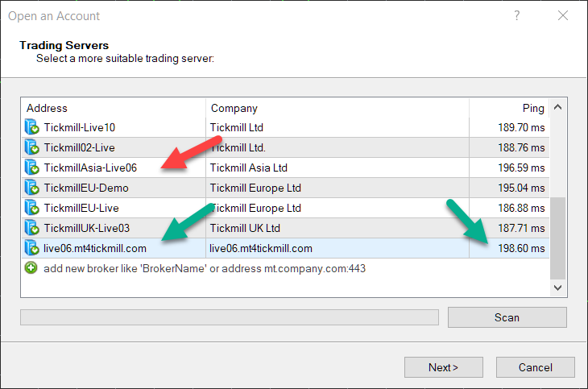Click the scroll down arrow of server list
Viewport: 588px width, 389px height.
click(557, 288)
